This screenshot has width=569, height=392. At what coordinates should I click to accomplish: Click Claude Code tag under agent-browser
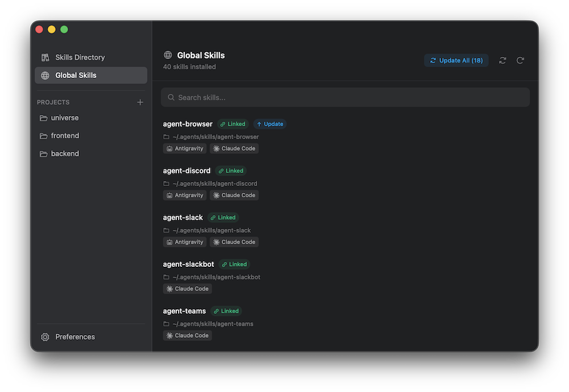click(x=234, y=148)
